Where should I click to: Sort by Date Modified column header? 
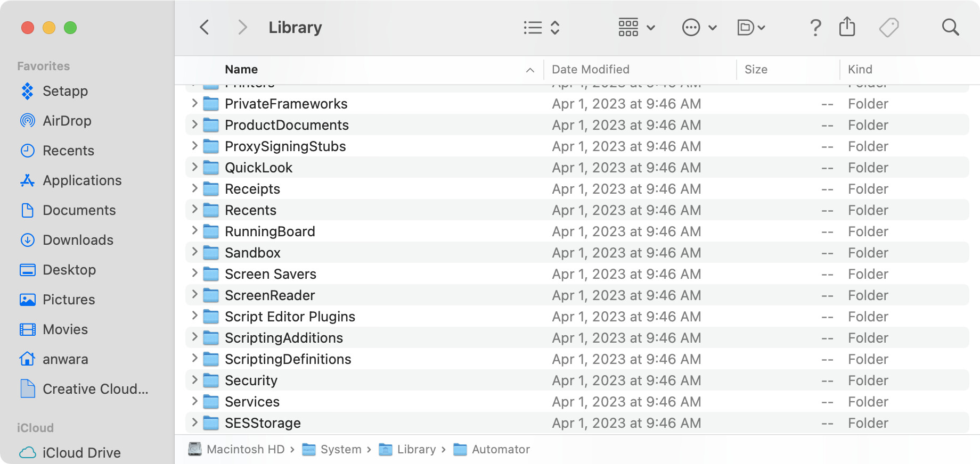pos(590,69)
